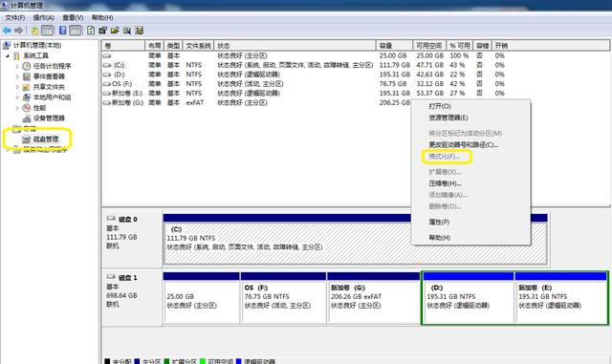This screenshot has width=612, height=364.
Task: Select the 新加卷 (G:) exFAT partition block
Action: [374, 298]
